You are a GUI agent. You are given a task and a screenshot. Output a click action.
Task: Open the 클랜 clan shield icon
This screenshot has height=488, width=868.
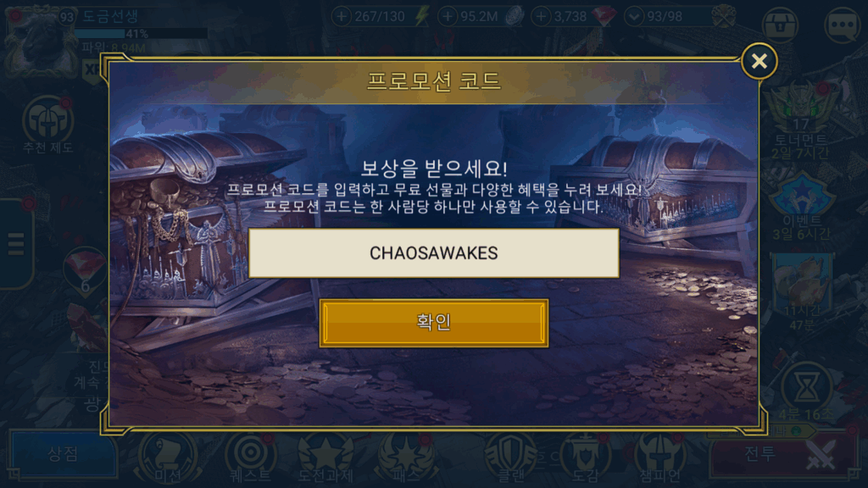511,458
